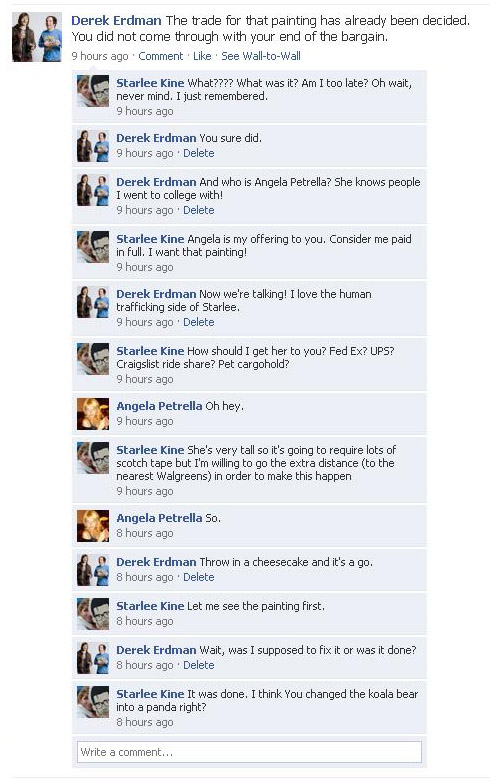Click Starlee Kine's avatar on 'Let me see the painting' comment
The image size is (490, 782).
coord(93,614)
